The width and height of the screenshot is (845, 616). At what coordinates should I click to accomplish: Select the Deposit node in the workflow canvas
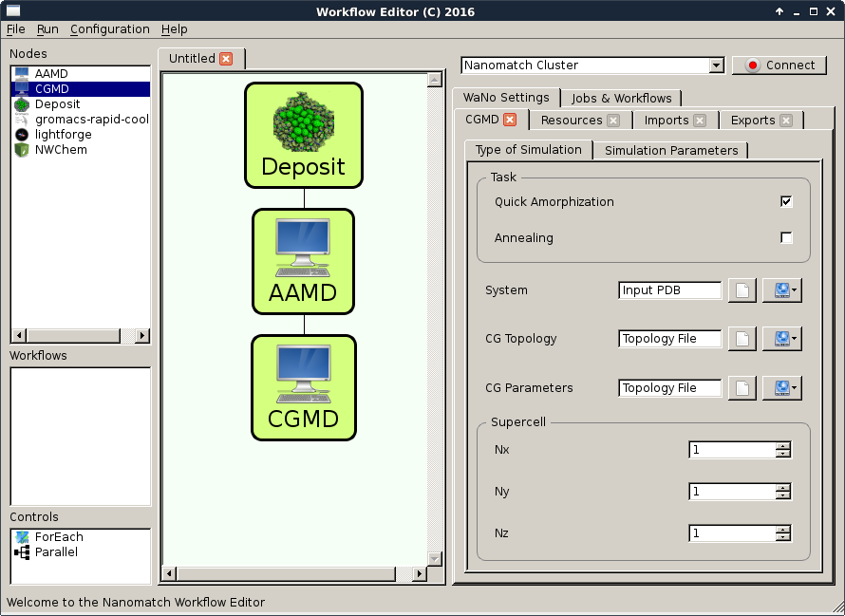point(303,135)
